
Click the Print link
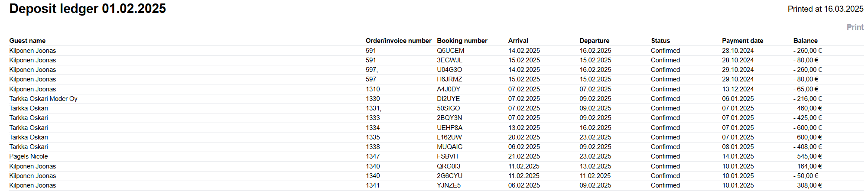855,27
